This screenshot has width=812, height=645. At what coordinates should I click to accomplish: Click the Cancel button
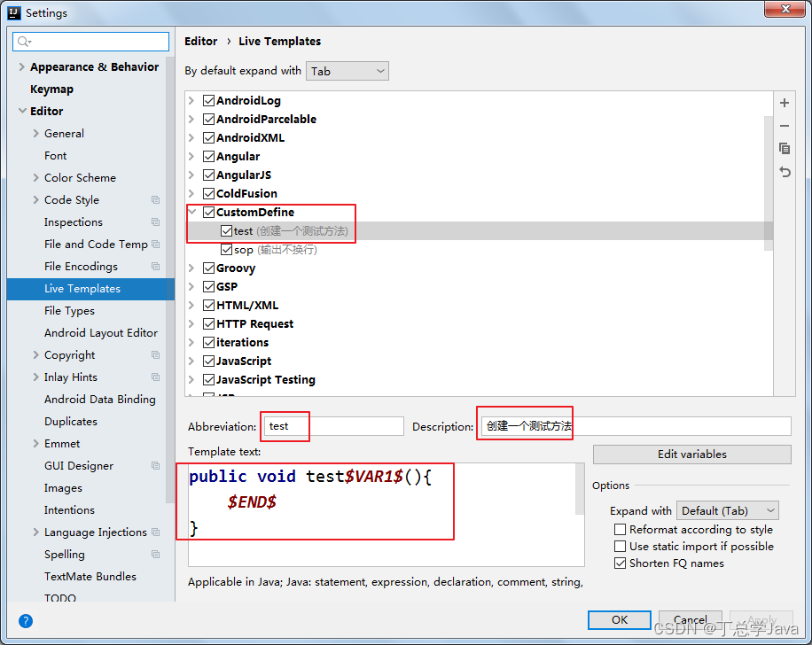coord(691,619)
